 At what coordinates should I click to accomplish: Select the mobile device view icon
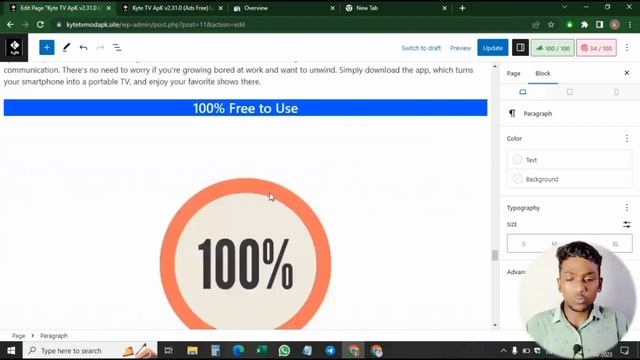[616, 92]
